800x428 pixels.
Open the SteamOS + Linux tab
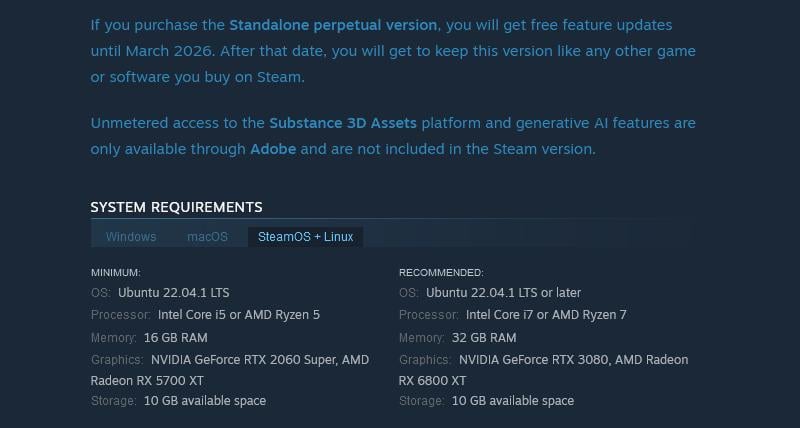point(306,237)
